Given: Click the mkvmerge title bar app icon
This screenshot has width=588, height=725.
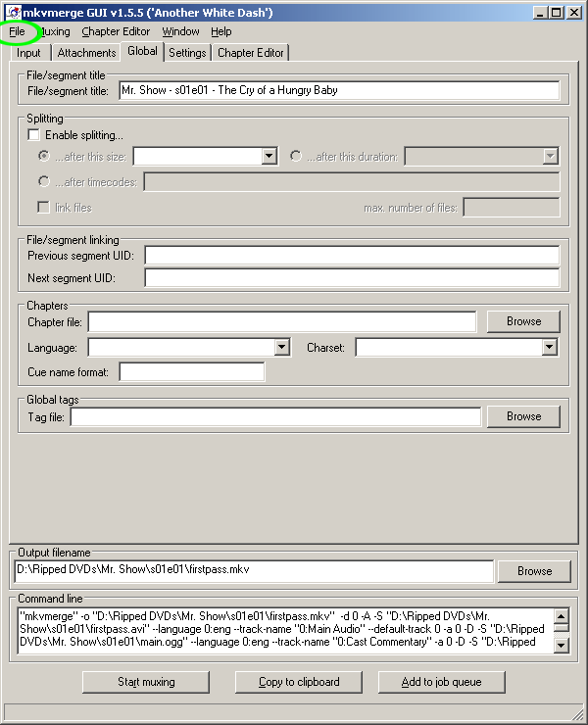Looking at the screenshot, I should tap(14, 13).
